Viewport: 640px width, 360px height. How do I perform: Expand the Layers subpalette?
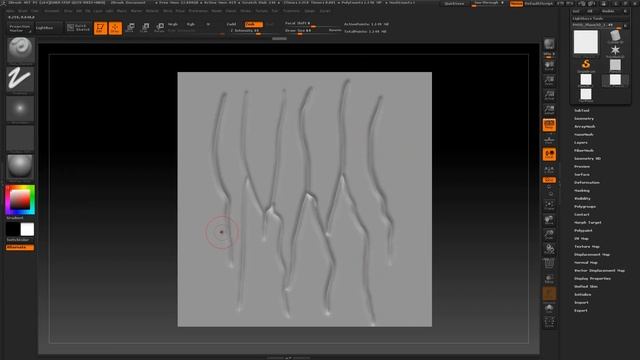(581, 143)
